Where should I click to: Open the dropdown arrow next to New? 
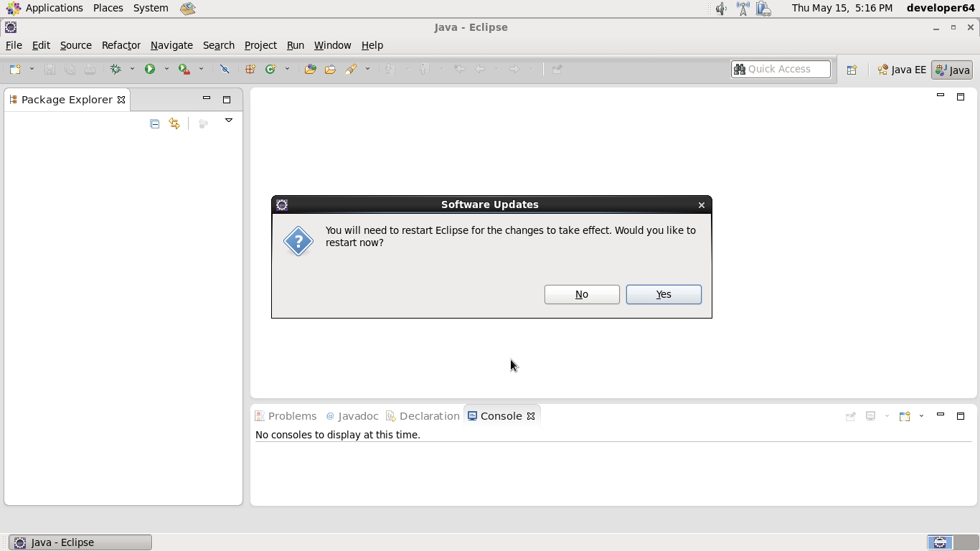point(32,70)
